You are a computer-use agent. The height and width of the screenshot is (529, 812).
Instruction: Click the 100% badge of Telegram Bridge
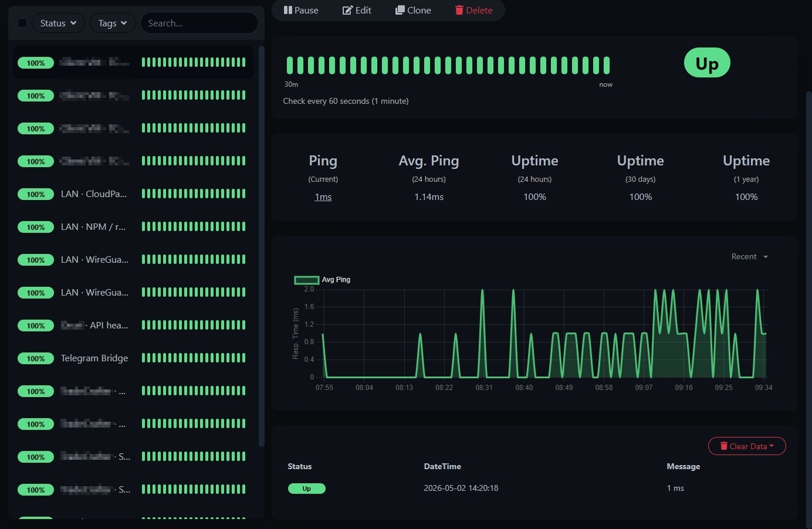[x=36, y=358]
